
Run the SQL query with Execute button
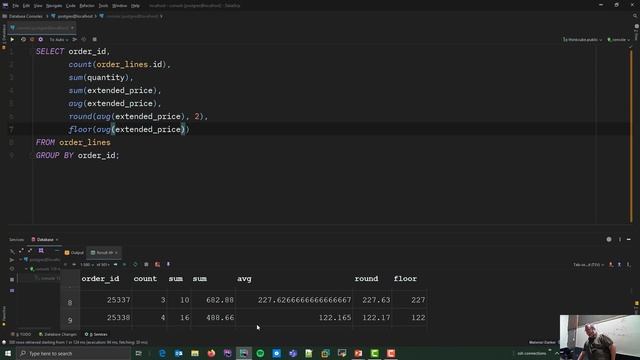tap(12, 40)
